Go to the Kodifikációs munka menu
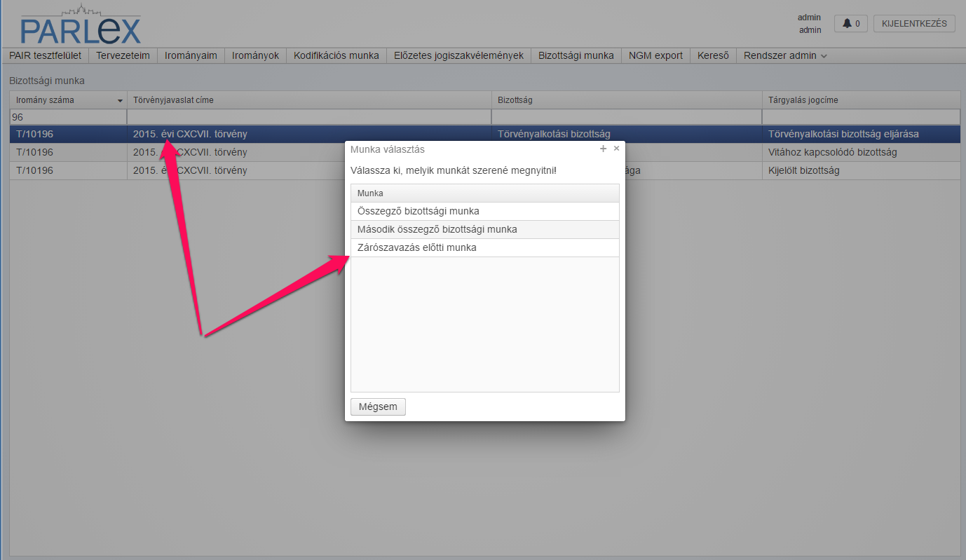Image resolution: width=966 pixels, height=560 pixels. (336, 55)
